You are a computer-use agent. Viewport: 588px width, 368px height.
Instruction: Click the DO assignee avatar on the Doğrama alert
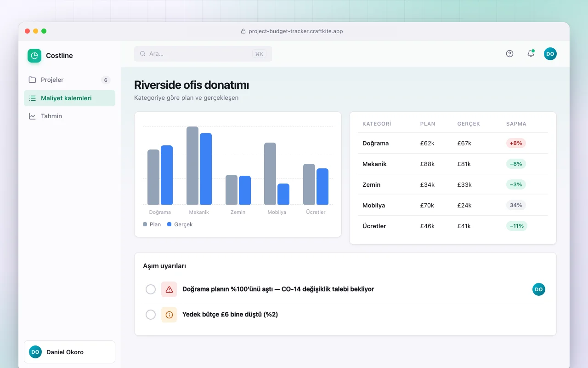click(539, 289)
